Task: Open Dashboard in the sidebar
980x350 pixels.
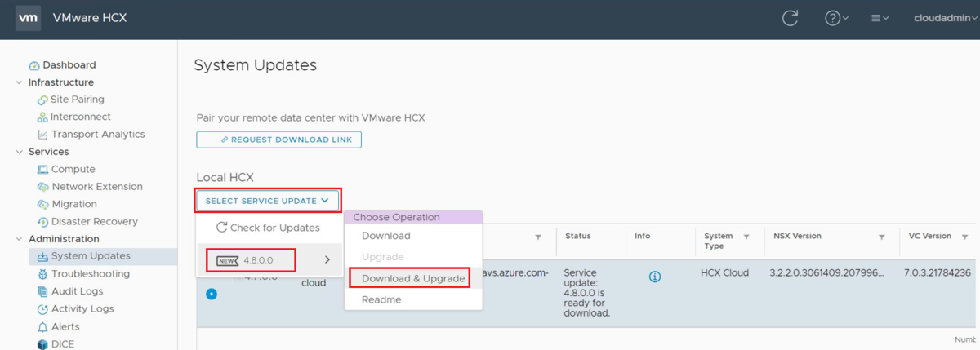Action: pyautogui.click(x=69, y=65)
